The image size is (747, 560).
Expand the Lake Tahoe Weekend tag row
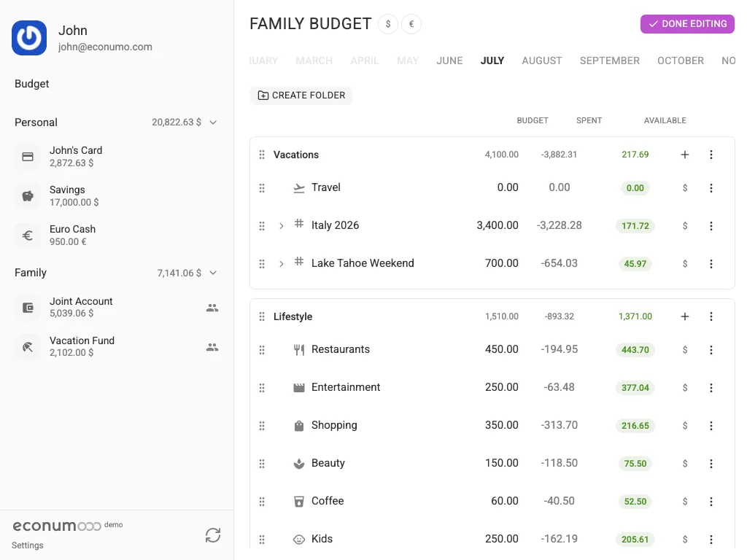click(281, 263)
